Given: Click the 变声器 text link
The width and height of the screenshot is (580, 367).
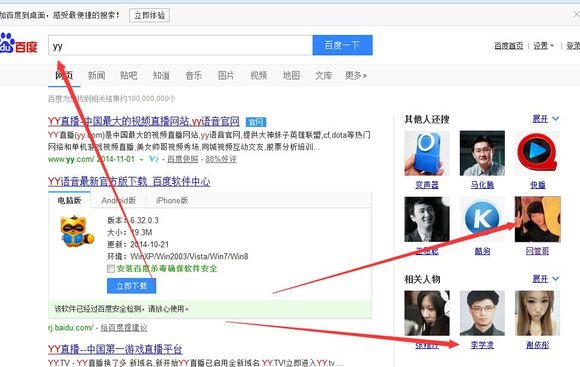Looking at the screenshot, I should coord(426,185).
